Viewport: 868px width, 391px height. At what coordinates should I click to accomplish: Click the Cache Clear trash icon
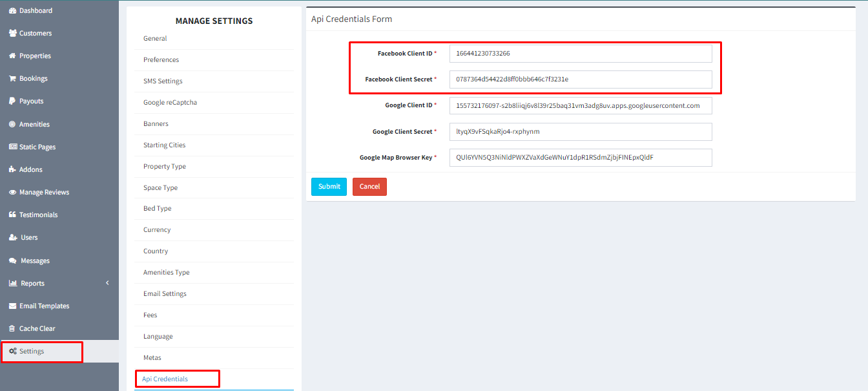point(12,329)
